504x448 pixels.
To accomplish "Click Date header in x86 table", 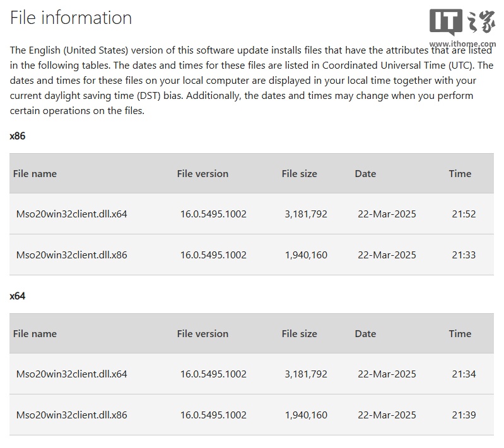I will [x=365, y=174].
